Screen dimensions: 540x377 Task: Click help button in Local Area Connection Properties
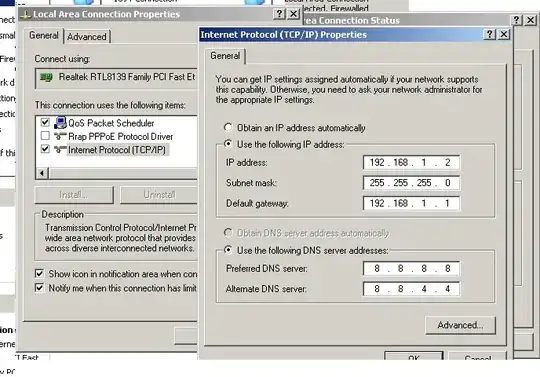coord(279,14)
